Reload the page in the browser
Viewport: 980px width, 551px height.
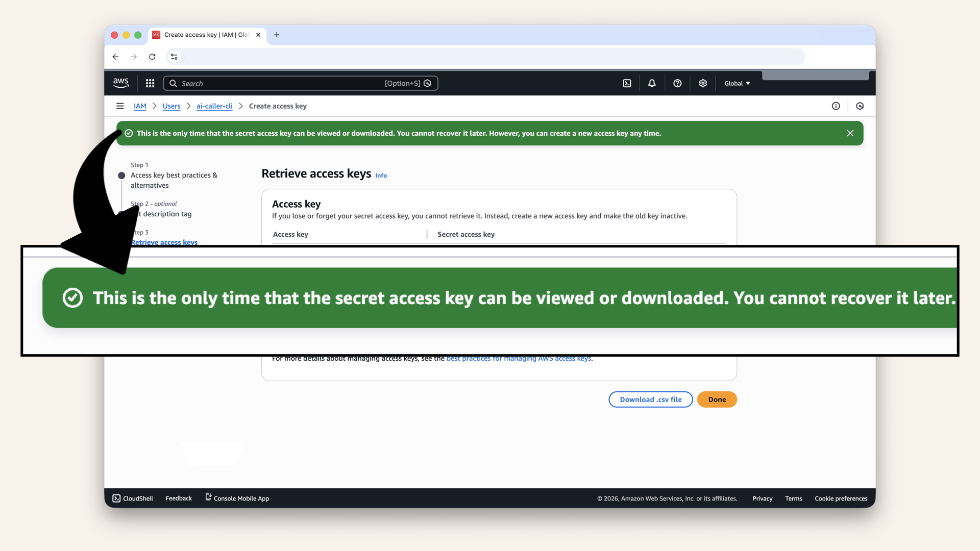pyautogui.click(x=152, y=57)
